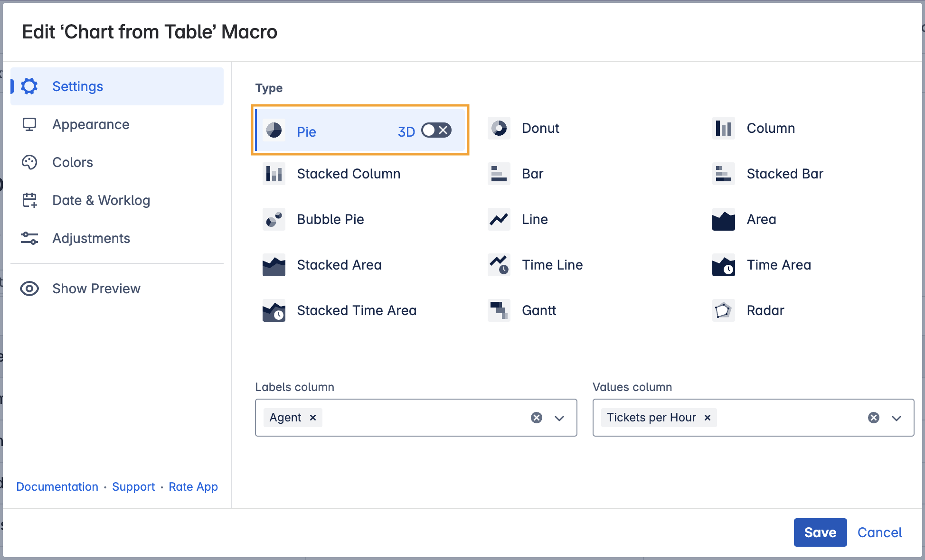Select the Stacked Bar chart icon
The width and height of the screenshot is (925, 560).
(x=723, y=174)
